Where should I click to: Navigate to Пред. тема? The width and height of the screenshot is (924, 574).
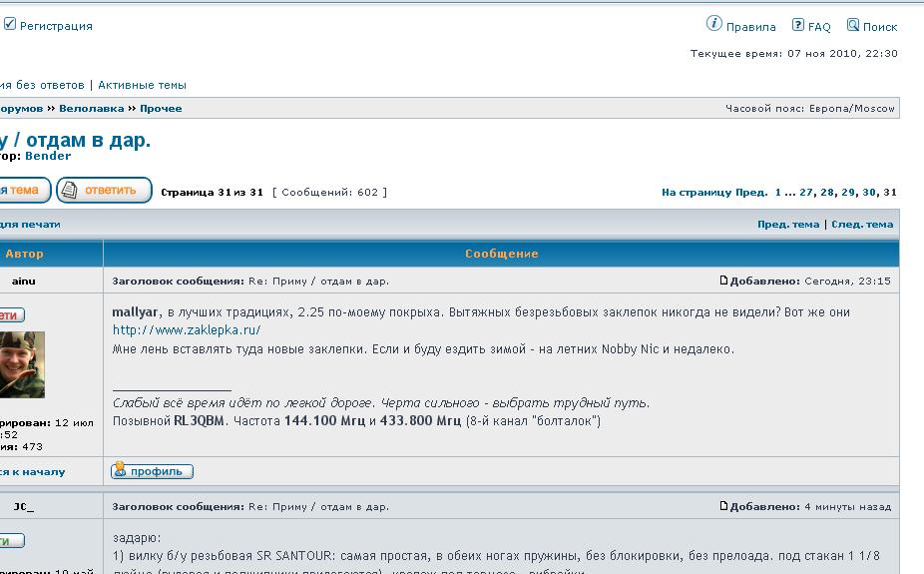click(787, 225)
